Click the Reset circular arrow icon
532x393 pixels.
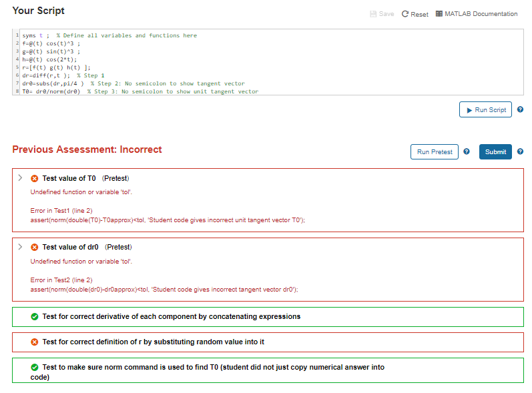point(405,14)
